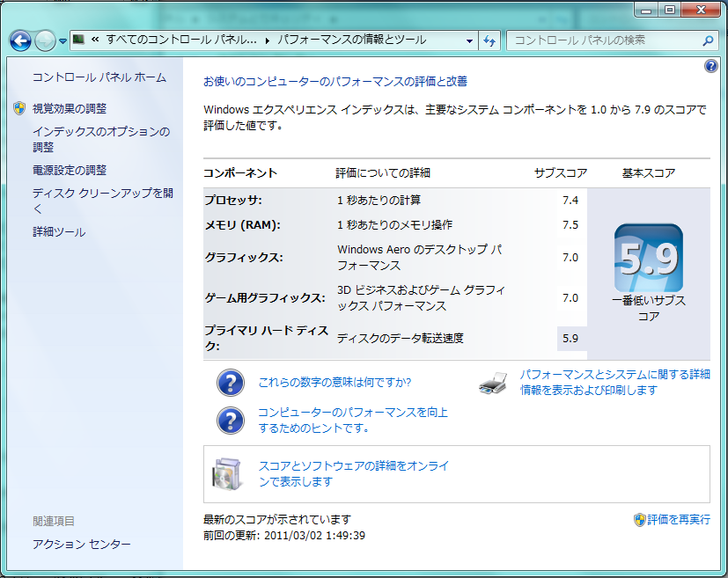This screenshot has height=578, width=728.
Task: Click the page heading パフォーマンスの評価と改善
Action: click(x=335, y=81)
